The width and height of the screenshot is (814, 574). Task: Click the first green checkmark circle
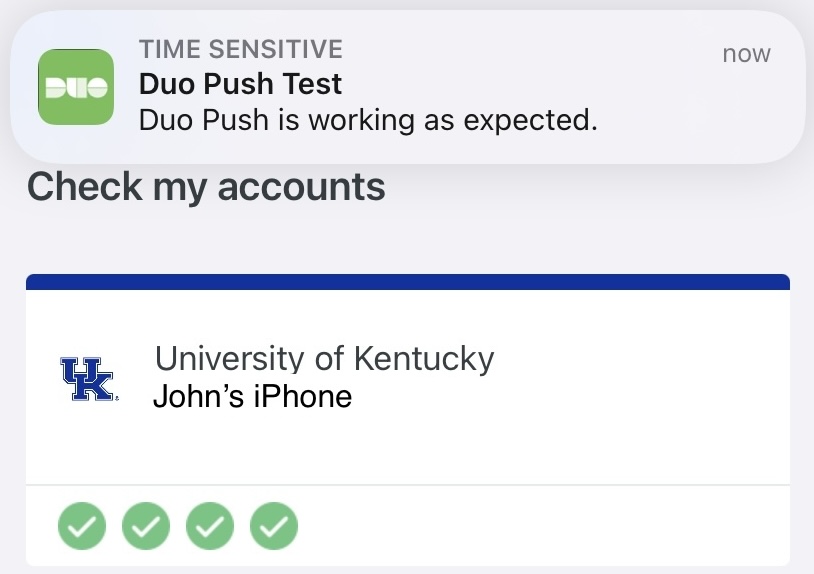click(82, 525)
